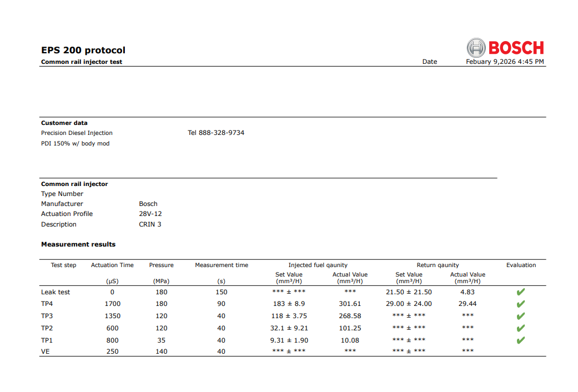Select the Leak test return value 4.83
The image size is (578, 392).
pos(468,292)
